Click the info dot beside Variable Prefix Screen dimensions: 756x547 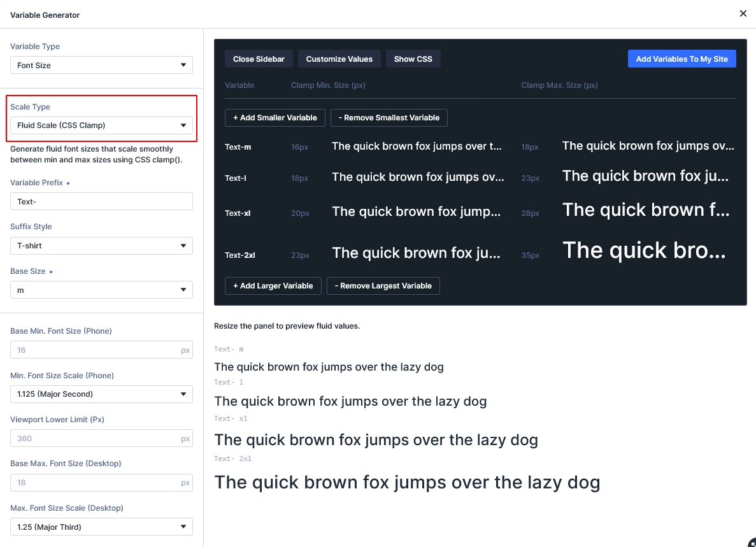pyautogui.click(x=68, y=183)
